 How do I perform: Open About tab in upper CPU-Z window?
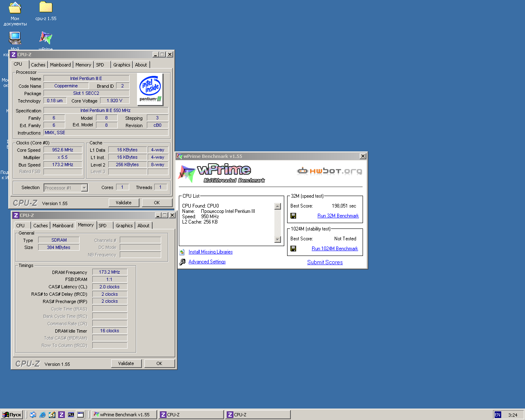tap(141, 65)
